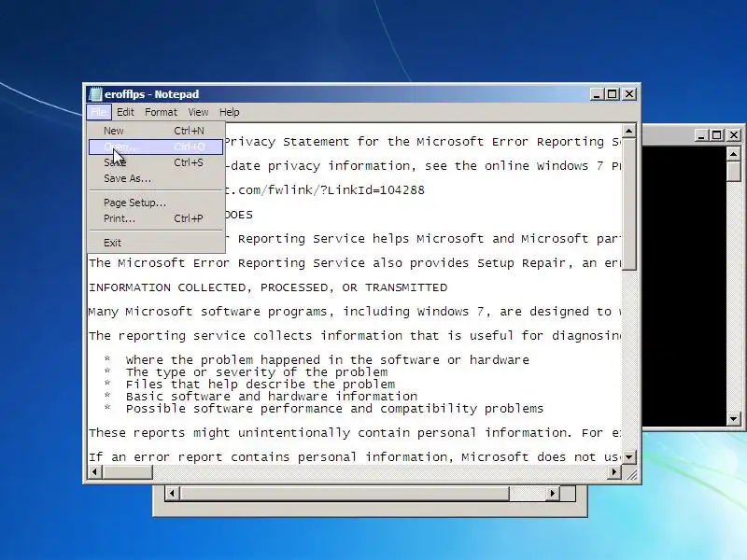Select Open... in the File menu
Image resolution: width=747 pixels, height=560 pixels.
[x=156, y=147]
